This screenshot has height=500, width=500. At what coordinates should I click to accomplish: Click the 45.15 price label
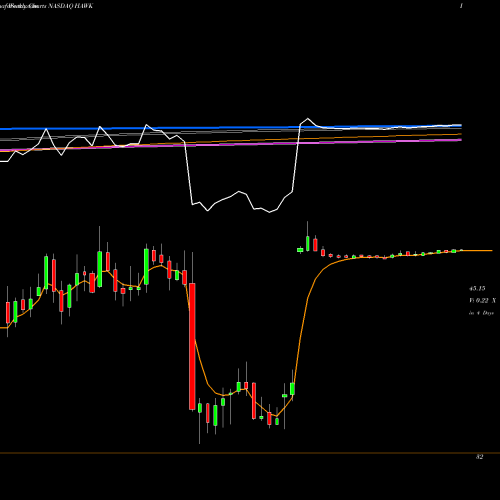(x=477, y=288)
